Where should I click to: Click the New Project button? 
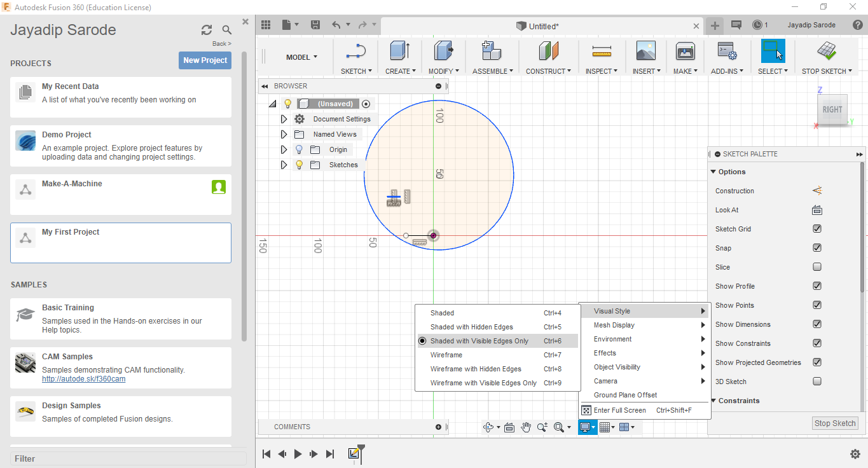205,60
